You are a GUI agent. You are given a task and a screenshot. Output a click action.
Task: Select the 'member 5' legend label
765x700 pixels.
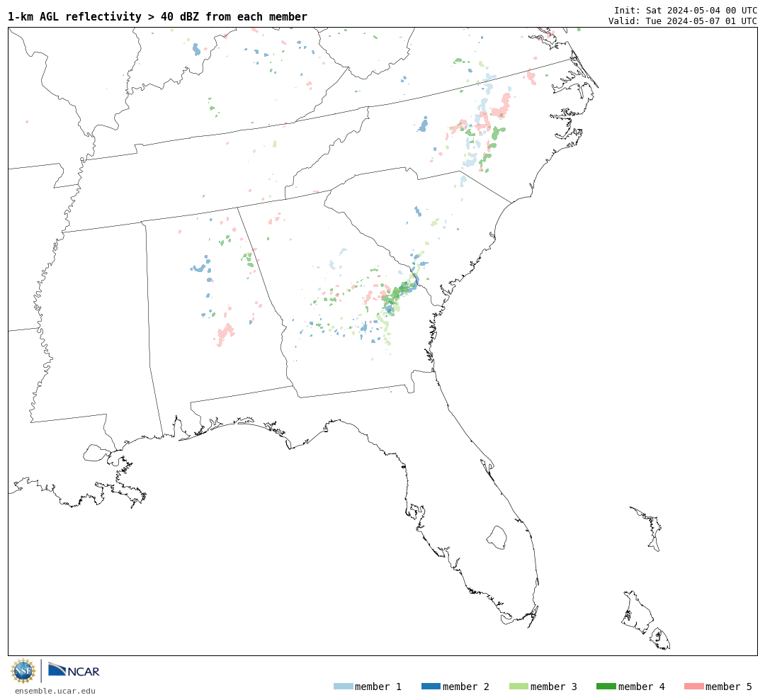click(x=729, y=687)
